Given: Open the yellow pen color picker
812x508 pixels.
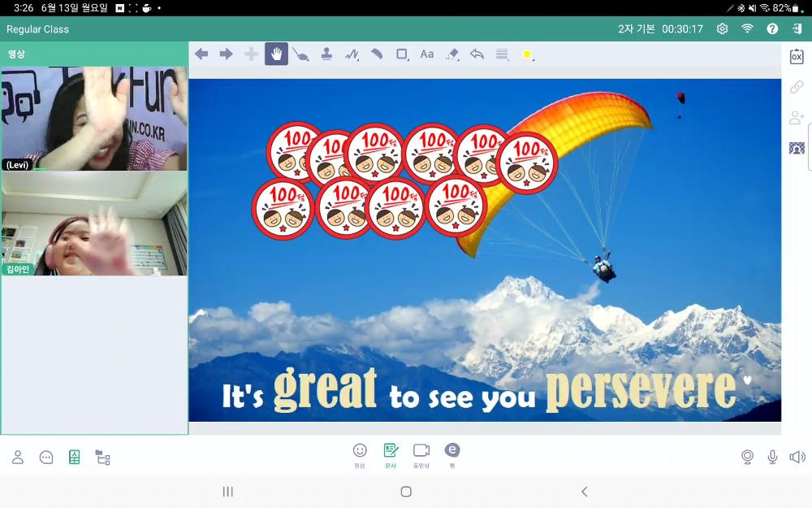Looking at the screenshot, I should click(x=527, y=54).
